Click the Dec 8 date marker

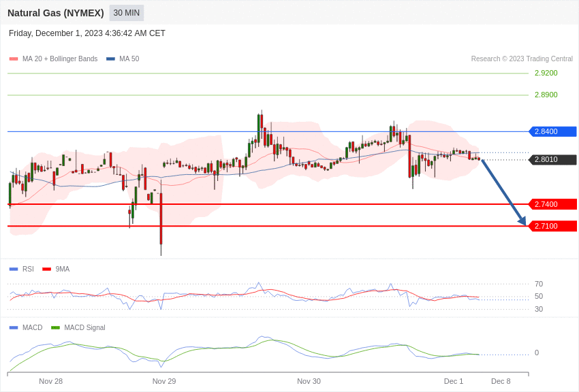click(x=501, y=381)
